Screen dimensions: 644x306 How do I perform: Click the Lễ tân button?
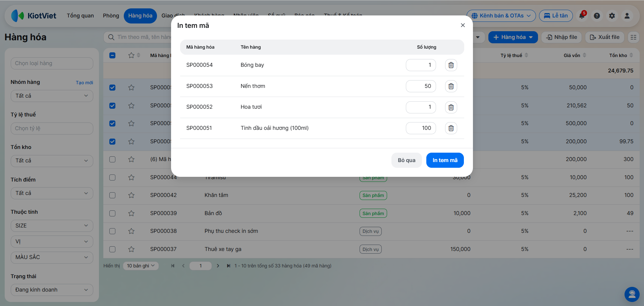(556, 16)
